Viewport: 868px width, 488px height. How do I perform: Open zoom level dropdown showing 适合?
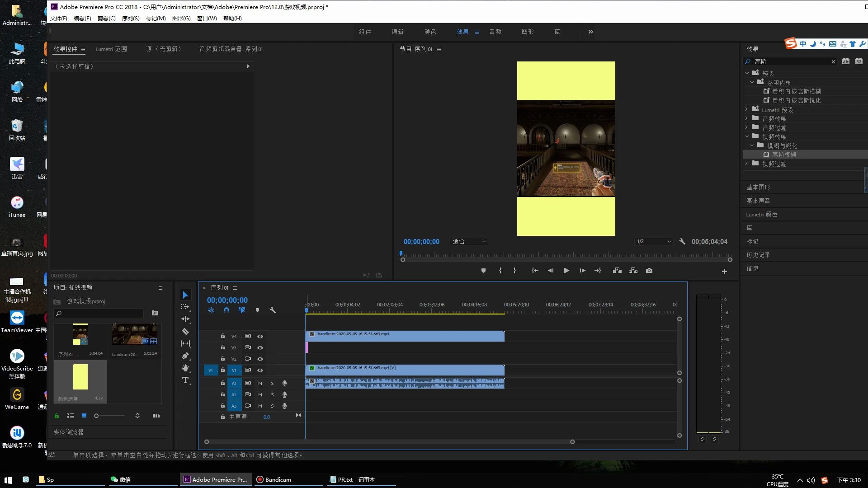pos(468,242)
